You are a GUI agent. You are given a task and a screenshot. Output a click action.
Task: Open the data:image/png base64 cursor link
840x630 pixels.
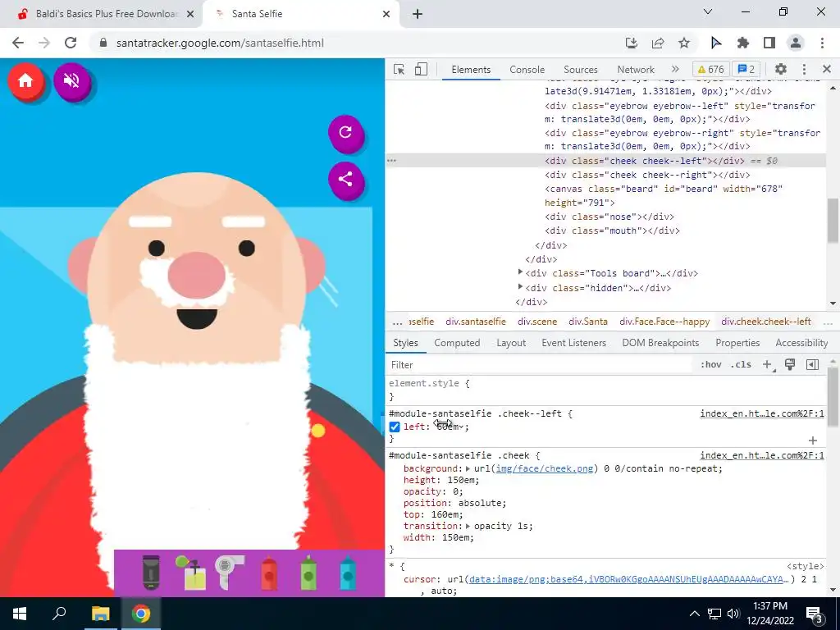click(x=631, y=579)
